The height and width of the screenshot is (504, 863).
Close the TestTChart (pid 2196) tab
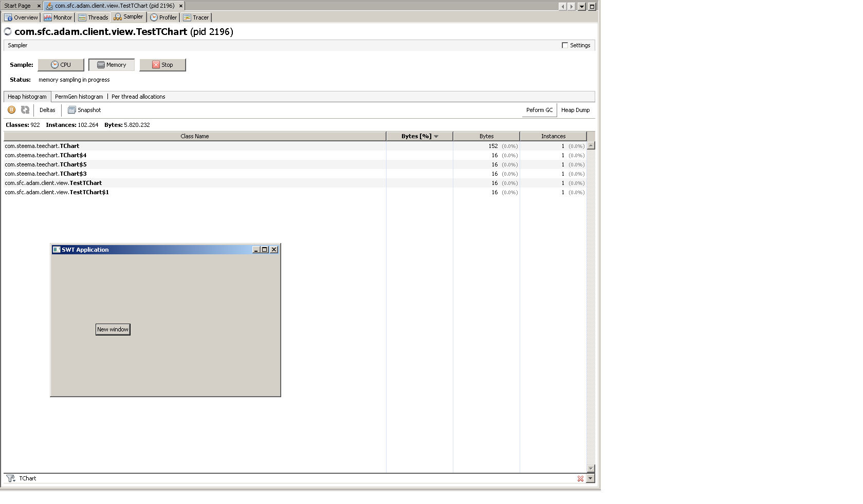click(181, 6)
